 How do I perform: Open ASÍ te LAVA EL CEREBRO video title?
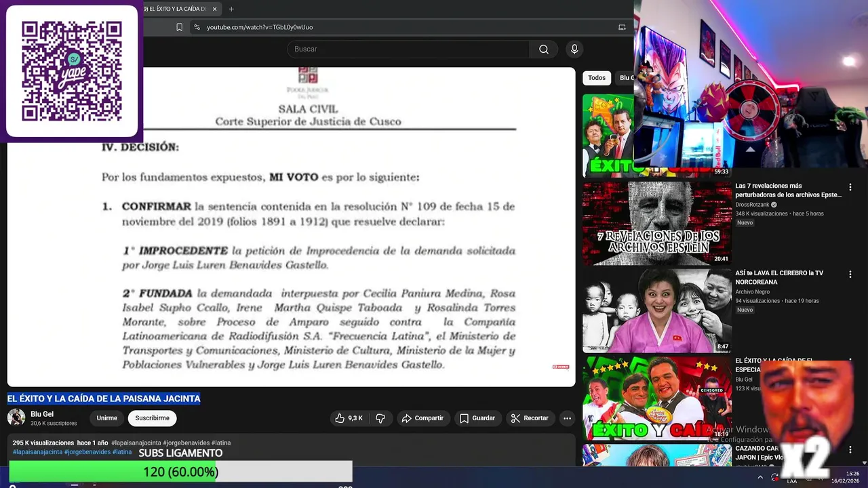[x=779, y=278]
